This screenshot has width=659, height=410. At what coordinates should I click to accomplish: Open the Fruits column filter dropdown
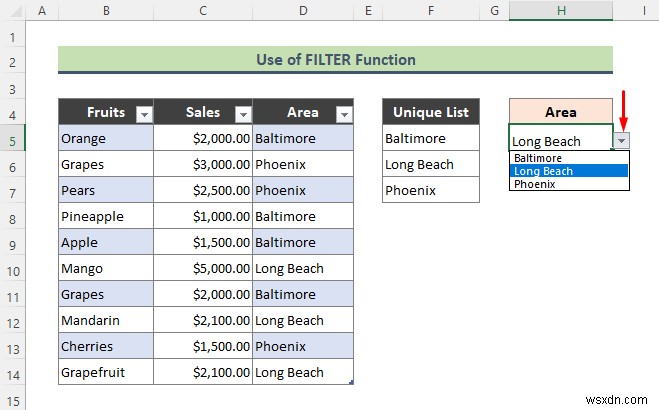pos(143,114)
